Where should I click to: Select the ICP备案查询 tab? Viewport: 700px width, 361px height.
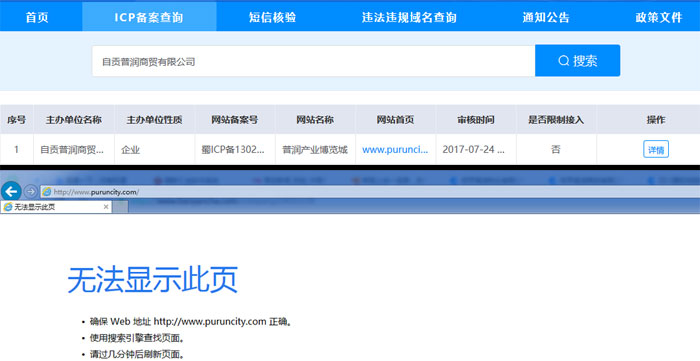click(149, 17)
